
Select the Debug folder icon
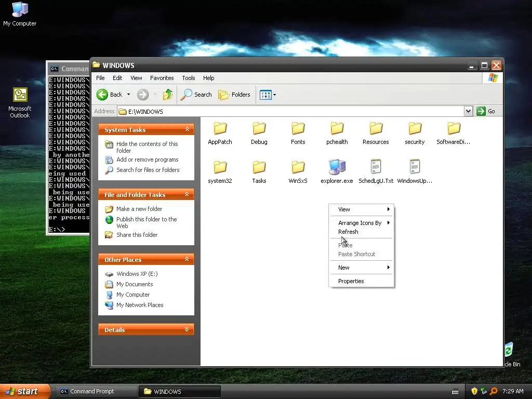coord(259,129)
